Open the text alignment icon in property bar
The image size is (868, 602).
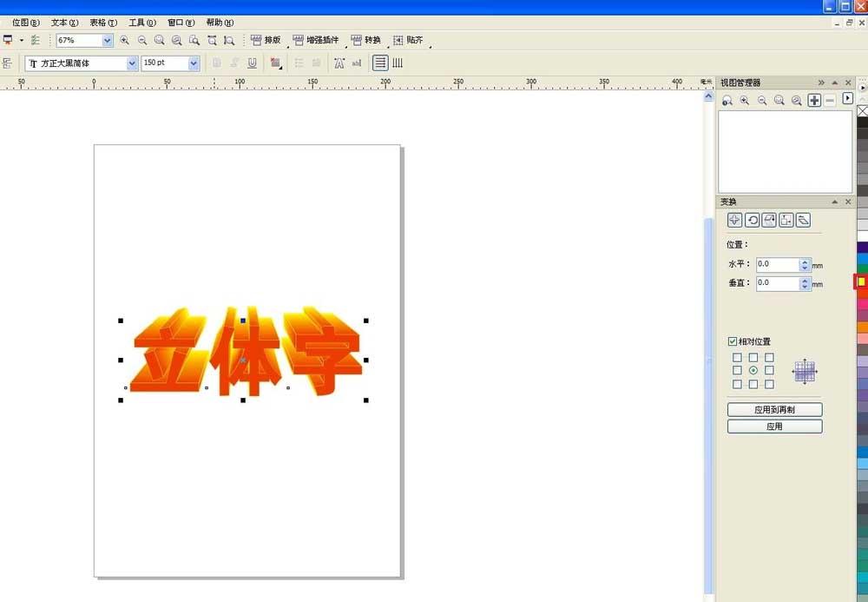pyautogui.click(x=276, y=63)
